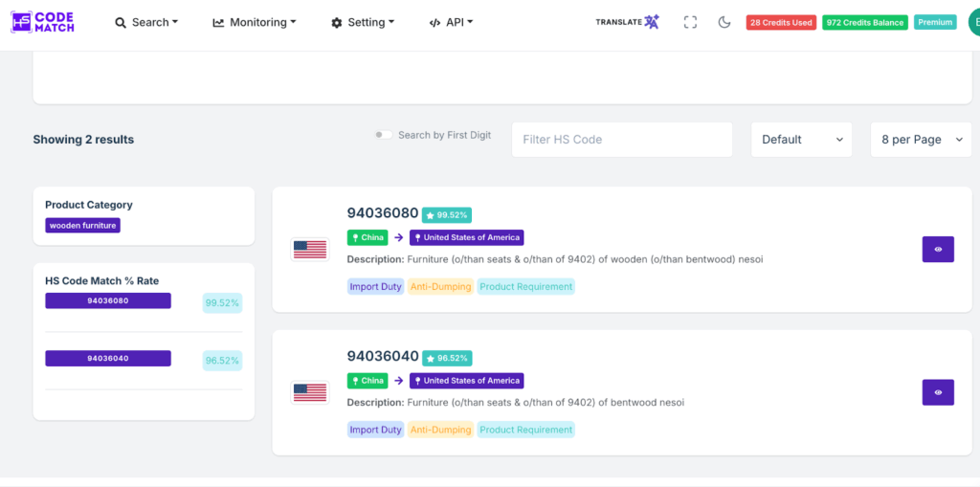Open the Default sort dropdown
The width and height of the screenshot is (980, 487).
(801, 140)
